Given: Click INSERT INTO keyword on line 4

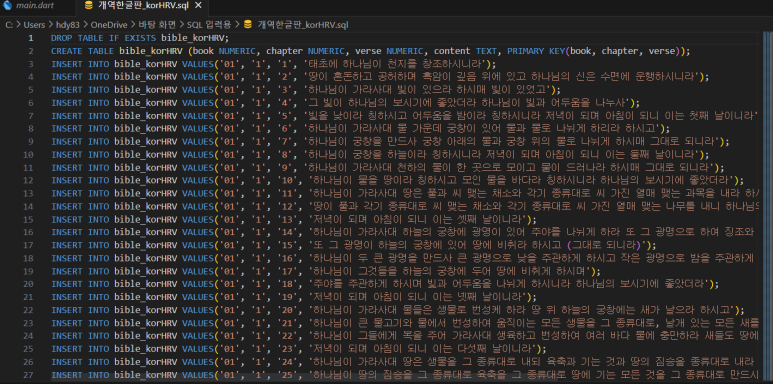Looking at the screenshot, I should click(80, 77).
